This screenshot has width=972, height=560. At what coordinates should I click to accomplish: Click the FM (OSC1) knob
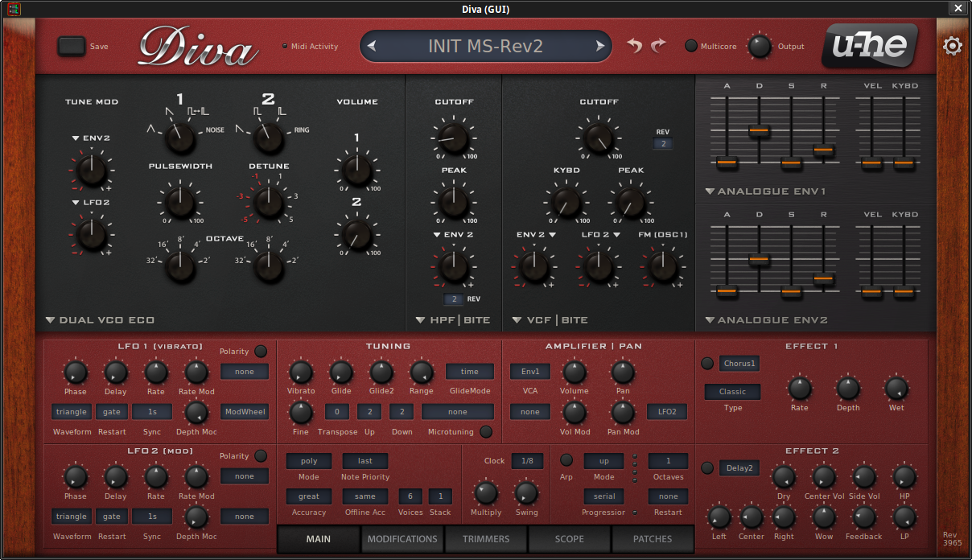pos(663,266)
